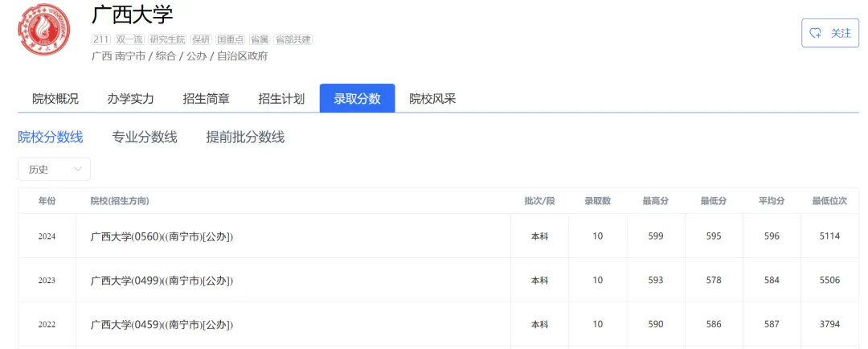This screenshot has height=349, width=868.
Task: Switch to 专业分数线 sub-tab
Action: coord(145,138)
